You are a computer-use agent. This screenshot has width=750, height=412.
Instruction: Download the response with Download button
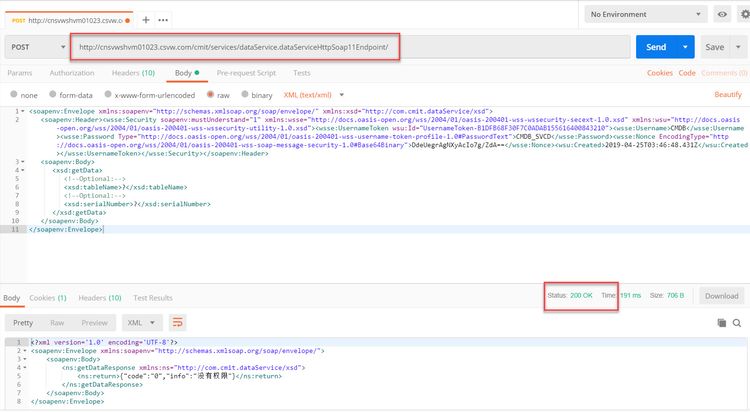pos(721,296)
